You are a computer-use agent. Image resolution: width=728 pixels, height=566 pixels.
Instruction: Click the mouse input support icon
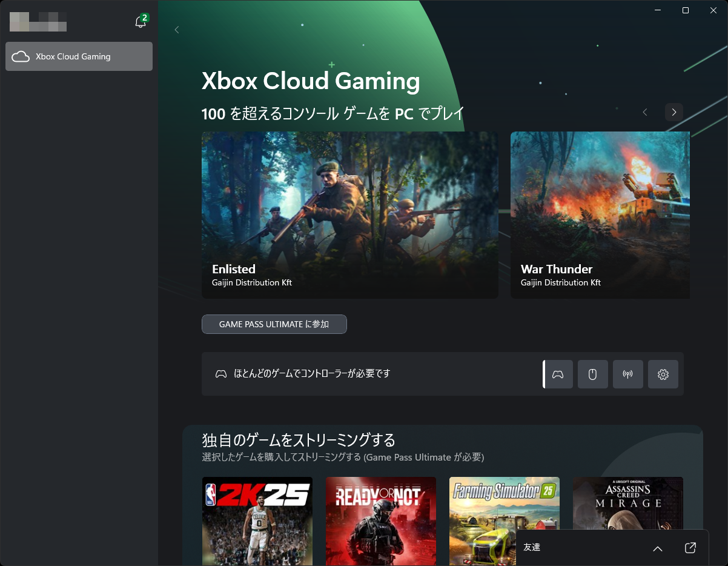pyautogui.click(x=592, y=374)
